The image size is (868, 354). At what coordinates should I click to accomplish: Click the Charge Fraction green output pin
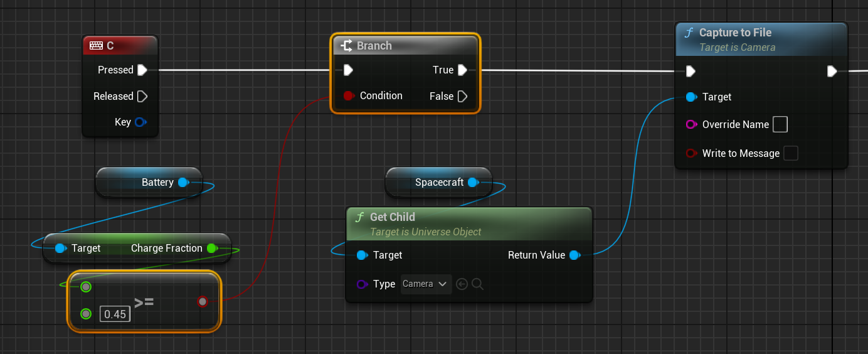(x=211, y=248)
